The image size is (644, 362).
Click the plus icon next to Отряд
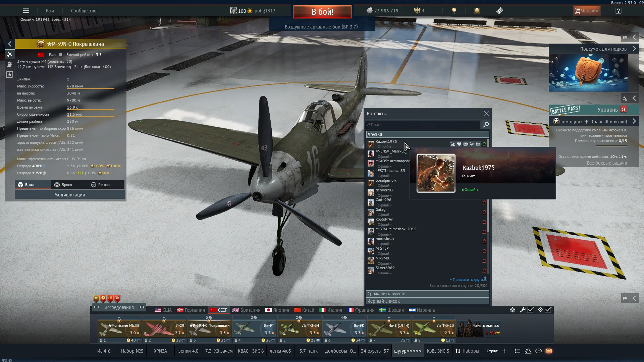505,351
